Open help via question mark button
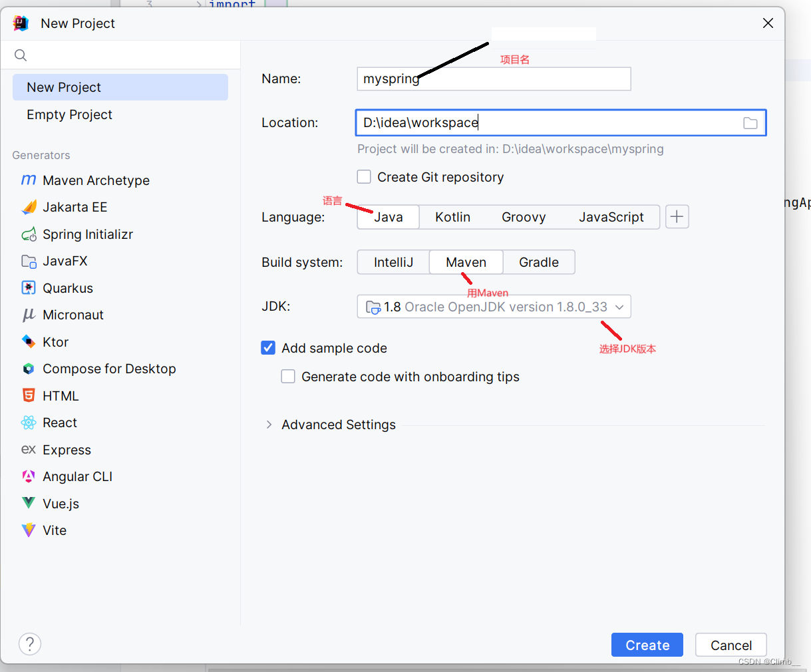This screenshot has height=672, width=811. 30,644
